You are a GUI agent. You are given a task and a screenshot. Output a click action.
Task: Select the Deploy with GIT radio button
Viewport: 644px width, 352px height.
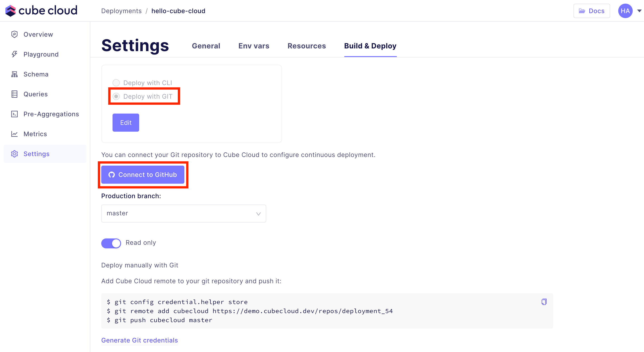(x=116, y=96)
